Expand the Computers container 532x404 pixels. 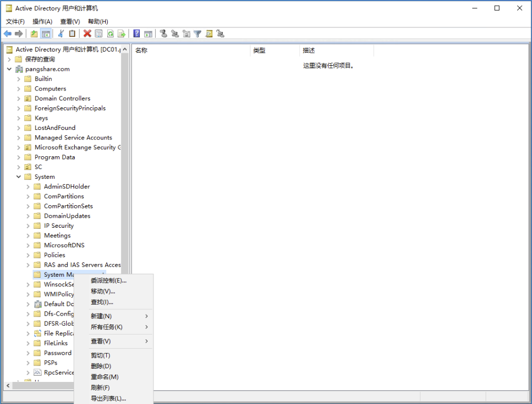(18, 88)
